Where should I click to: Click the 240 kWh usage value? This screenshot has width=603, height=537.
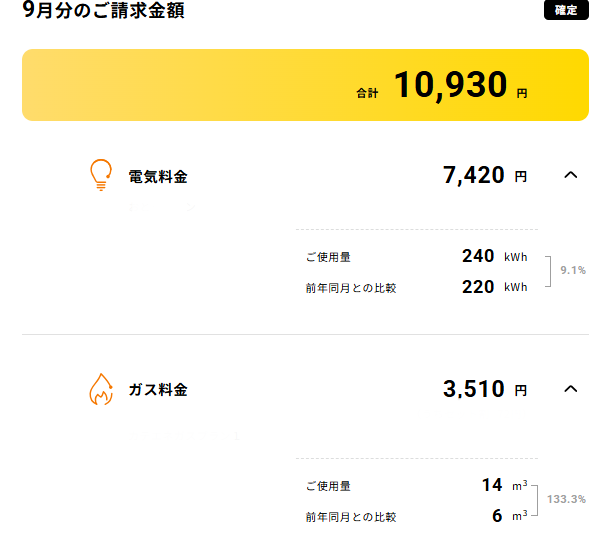tap(495, 256)
